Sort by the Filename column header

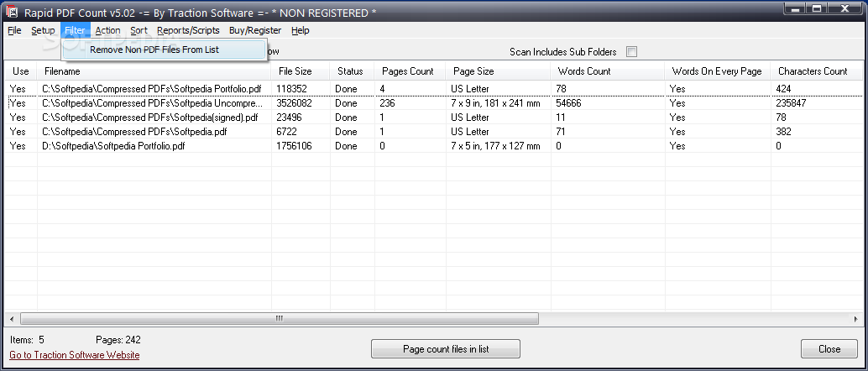[154, 71]
